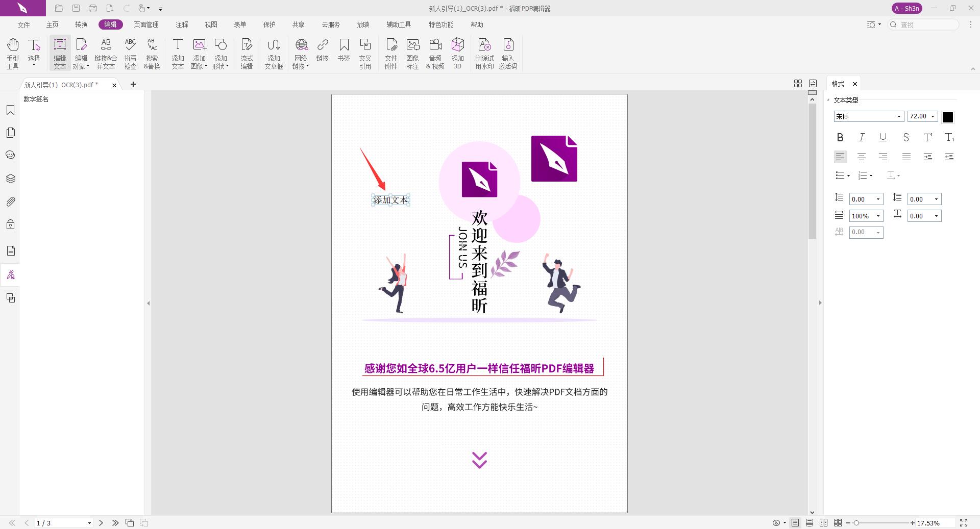The width and height of the screenshot is (980, 529).
Task: Open the 添加3D tool
Action: [457, 53]
